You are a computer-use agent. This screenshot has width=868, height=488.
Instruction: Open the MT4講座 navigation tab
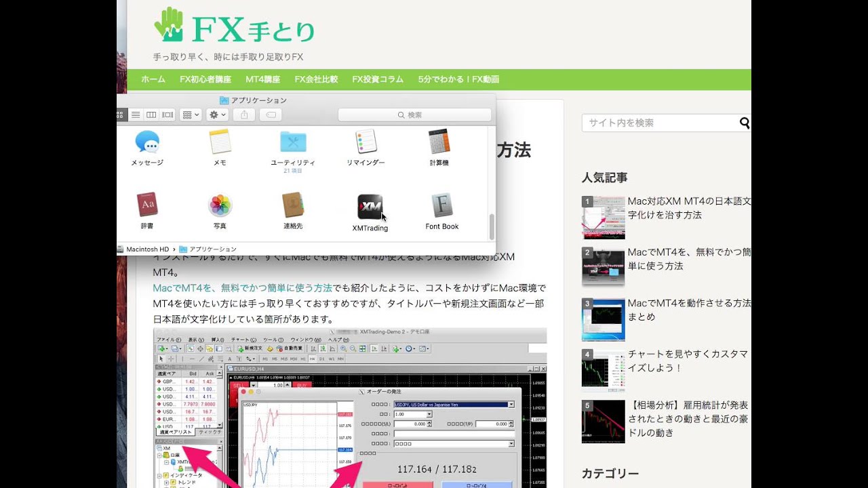262,79
